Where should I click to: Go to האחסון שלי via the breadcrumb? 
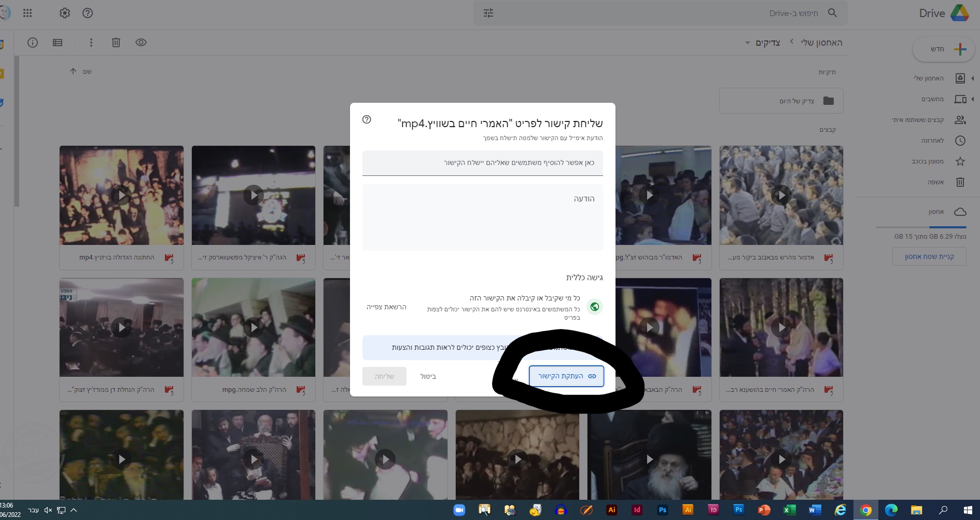pos(821,43)
